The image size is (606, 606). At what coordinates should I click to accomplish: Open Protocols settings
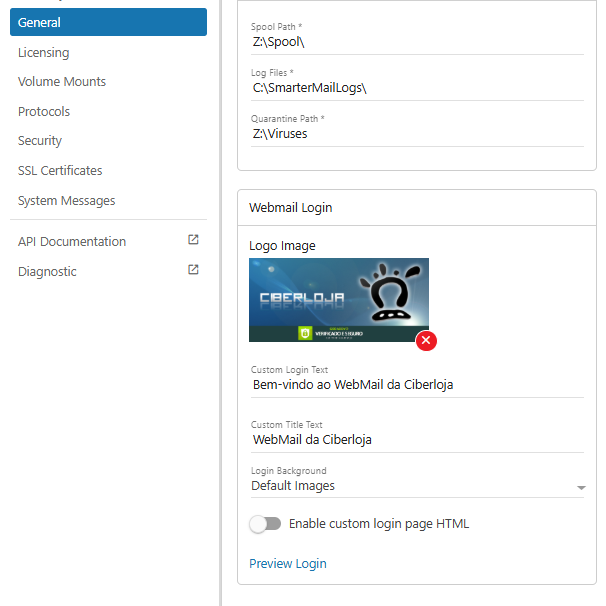pos(44,112)
